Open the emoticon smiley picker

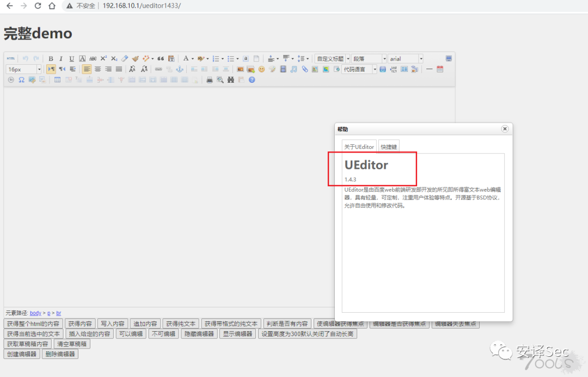261,69
